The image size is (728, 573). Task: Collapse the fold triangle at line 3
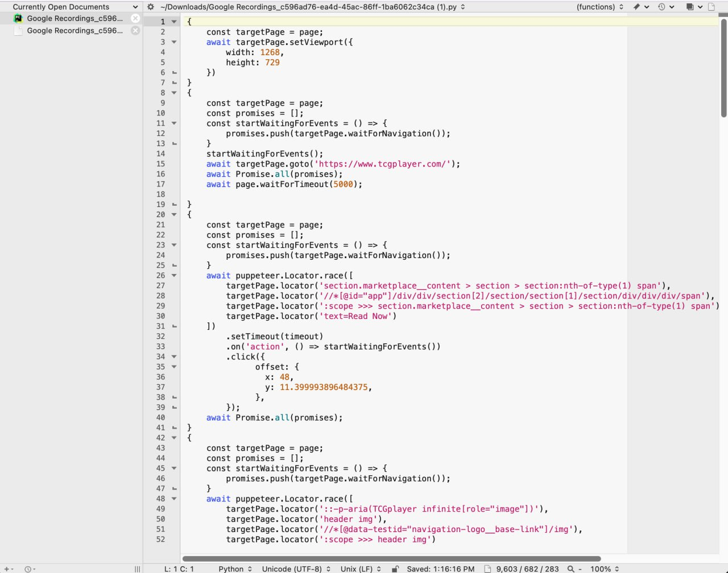tap(174, 42)
